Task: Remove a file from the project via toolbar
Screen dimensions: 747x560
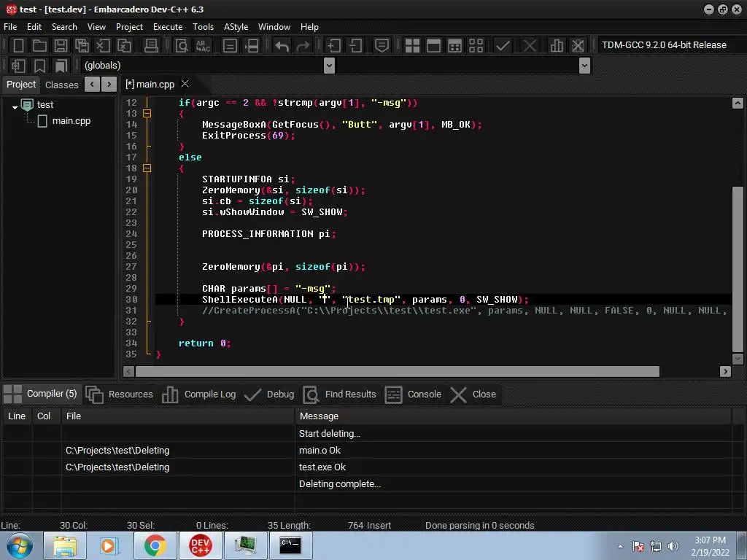Action: click(x=355, y=46)
